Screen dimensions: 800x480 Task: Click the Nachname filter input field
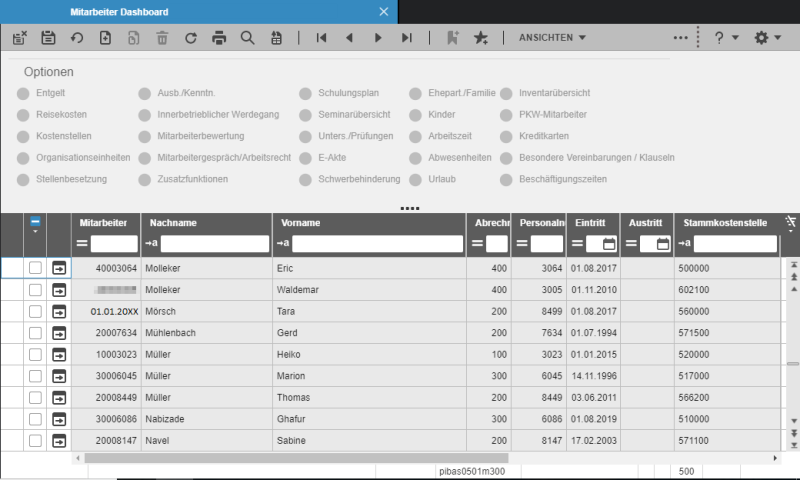pos(215,244)
